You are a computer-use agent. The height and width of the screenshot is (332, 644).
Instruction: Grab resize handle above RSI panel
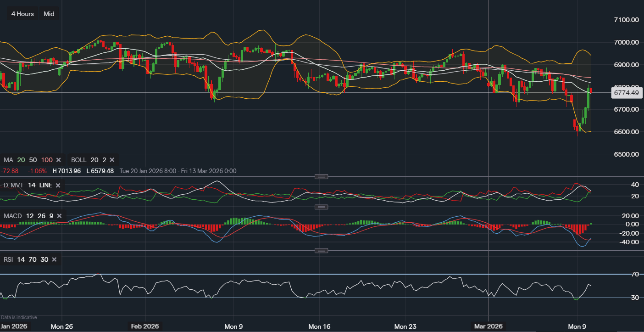coord(321,251)
